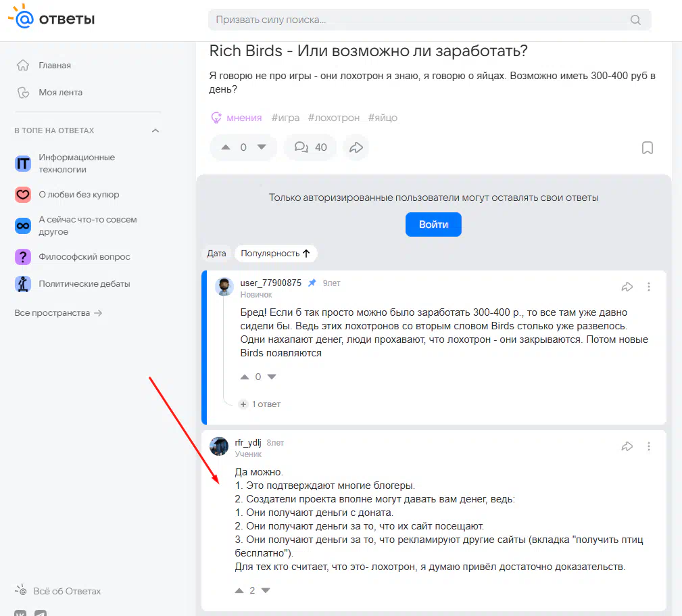This screenshot has width=682, height=616.
Task: Click the Ответы logo at the top
Action: [51, 18]
